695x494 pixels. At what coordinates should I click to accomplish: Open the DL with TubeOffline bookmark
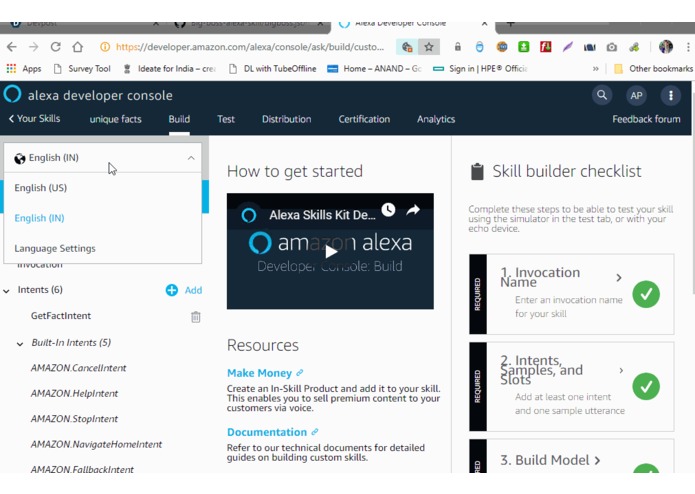point(273,69)
